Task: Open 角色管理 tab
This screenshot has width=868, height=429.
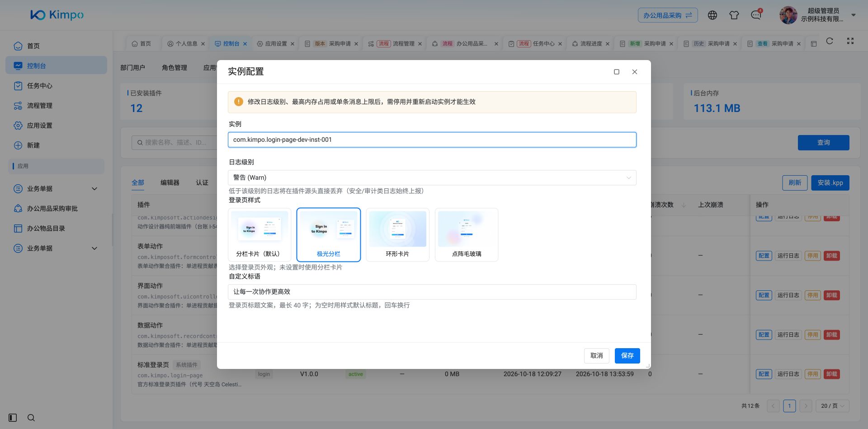Action: pos(175,68)
